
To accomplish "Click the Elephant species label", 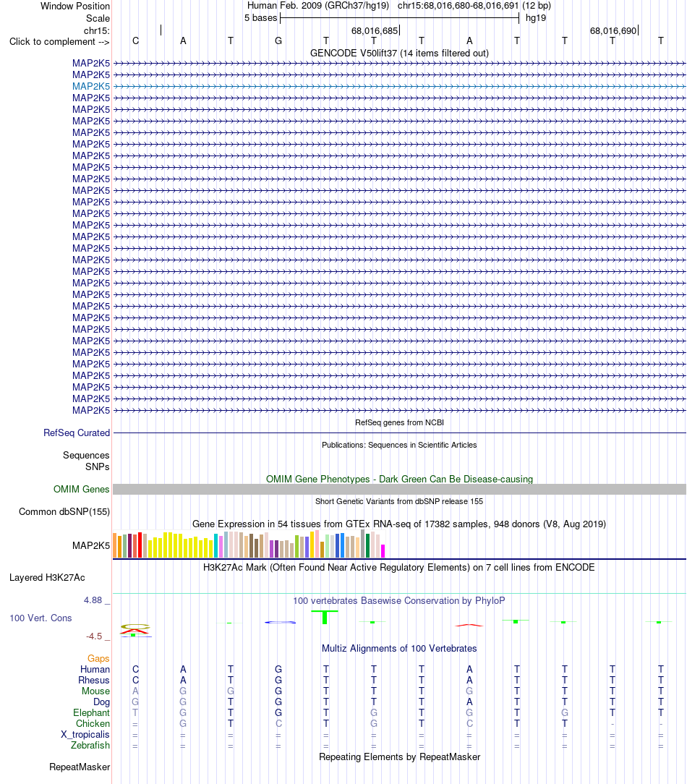I will coord(92,714).
